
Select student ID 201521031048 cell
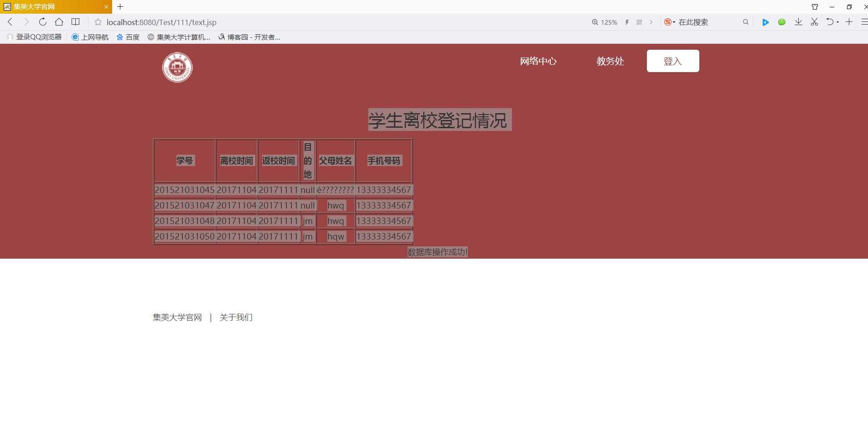pyautogui.click(x=185, y=221)
